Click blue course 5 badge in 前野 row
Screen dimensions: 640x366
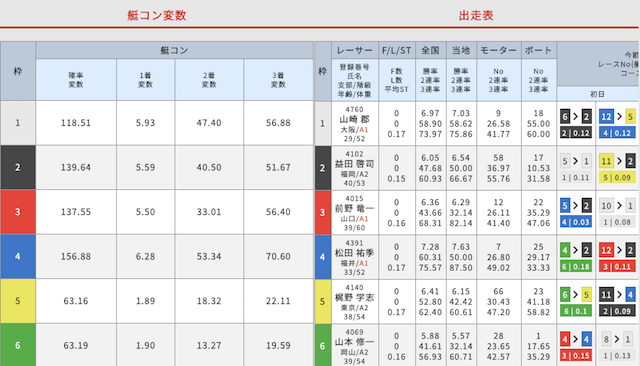pyautogui.click(x=565, y=206)
